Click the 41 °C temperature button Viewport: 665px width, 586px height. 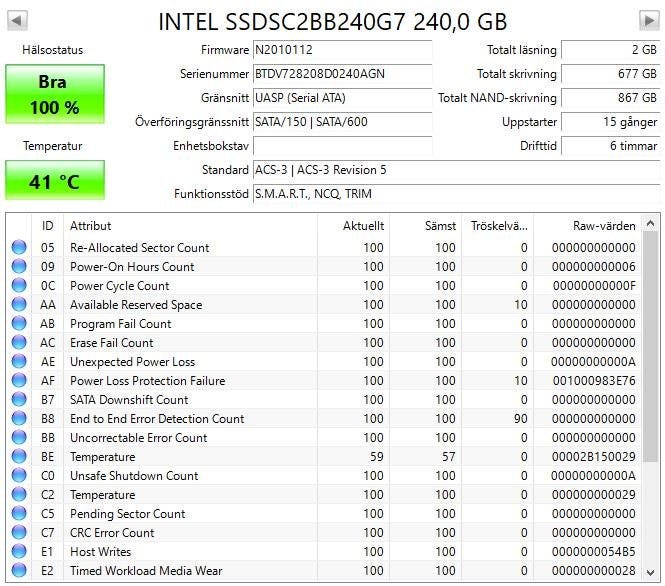point(55,181)
